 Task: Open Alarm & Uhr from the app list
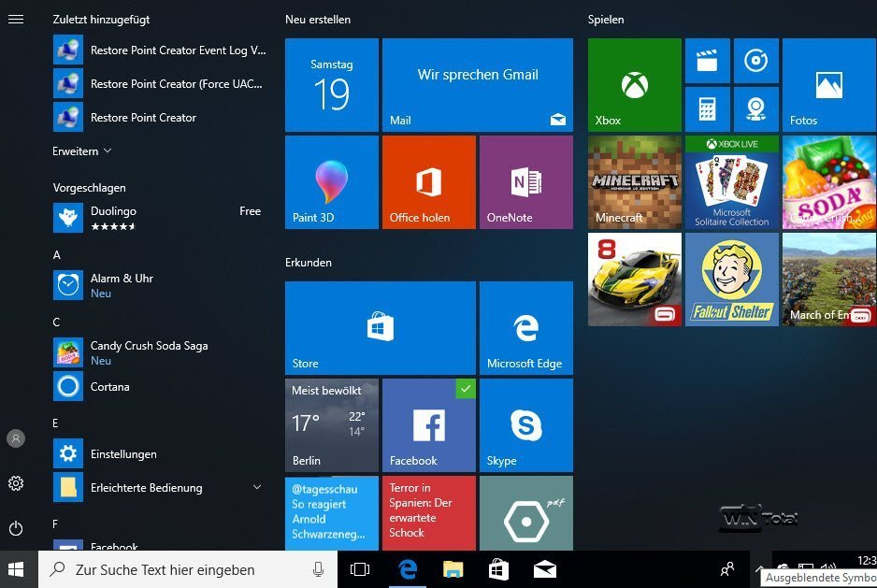pos(159,285)
